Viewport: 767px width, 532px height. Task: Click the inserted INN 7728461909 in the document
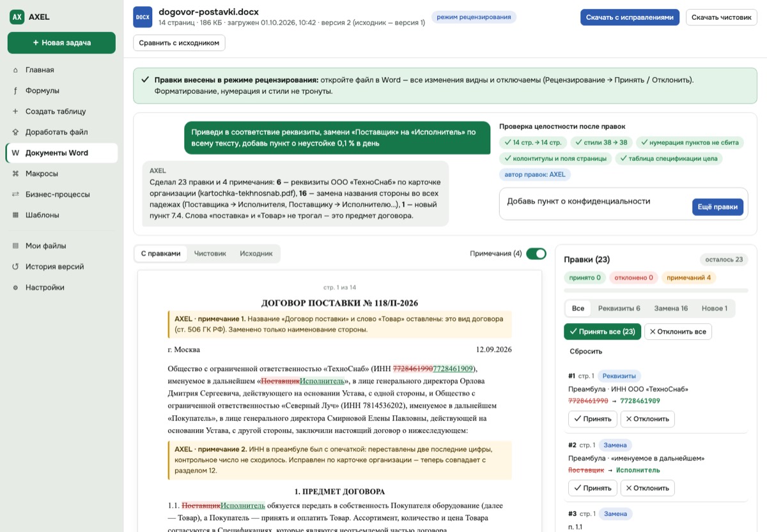[x=453, y=369]
